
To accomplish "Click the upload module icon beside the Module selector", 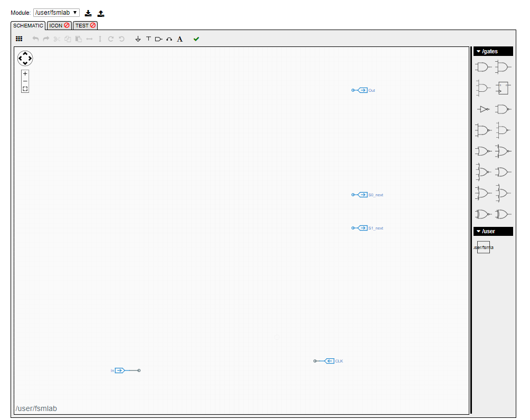I will (100, 13).
